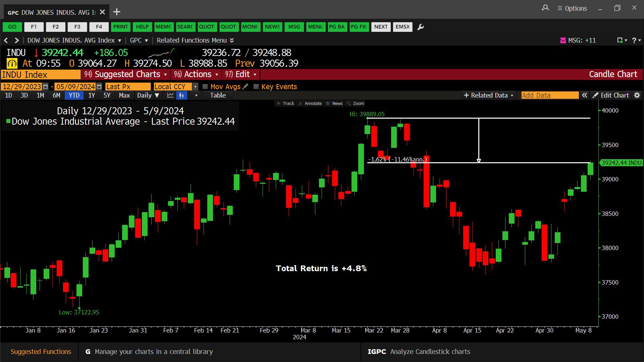Select the YTD range
This screenshot has height=362, width=644.
(74, 96)
